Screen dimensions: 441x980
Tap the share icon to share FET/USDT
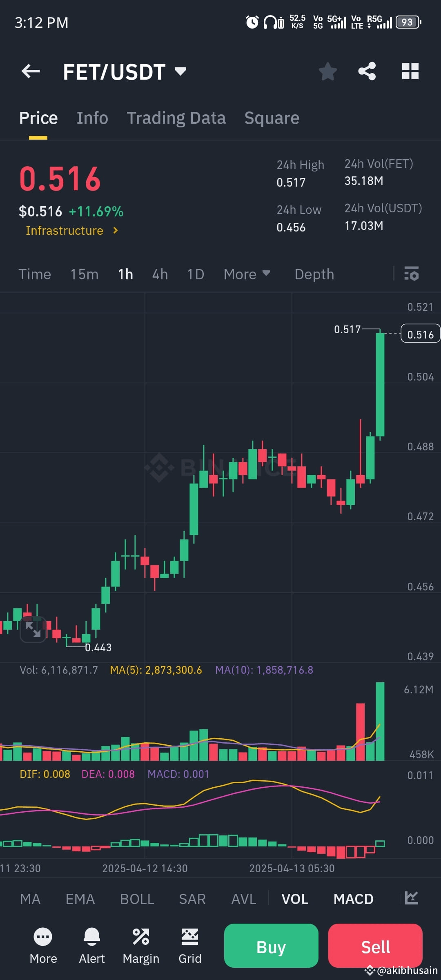tap(367, 71)
